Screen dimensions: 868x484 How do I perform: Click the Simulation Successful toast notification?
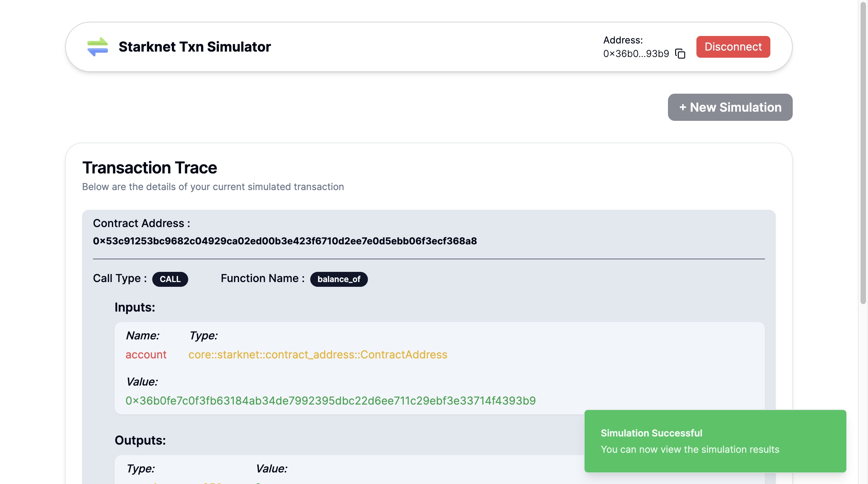[x=715, y=441]
